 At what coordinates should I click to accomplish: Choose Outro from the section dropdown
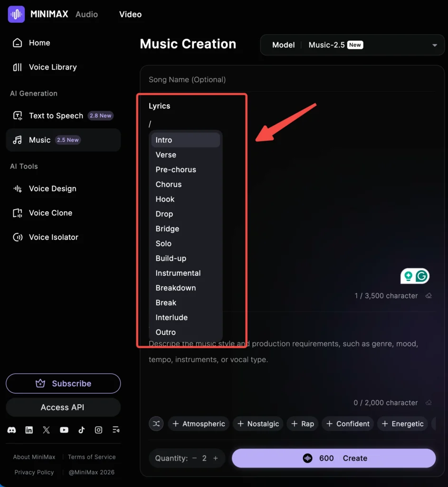(165, 332)
